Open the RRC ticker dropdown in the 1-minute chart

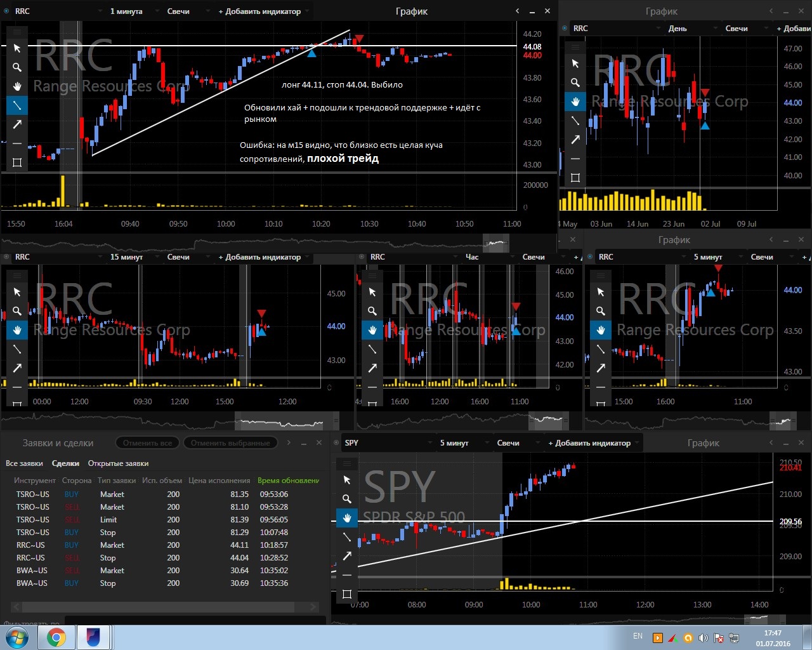(x=59, y=11)
